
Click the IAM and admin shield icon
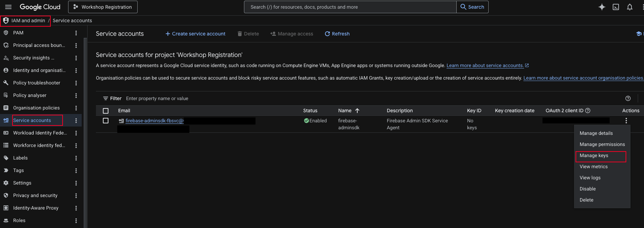click(x=6, y=21)
